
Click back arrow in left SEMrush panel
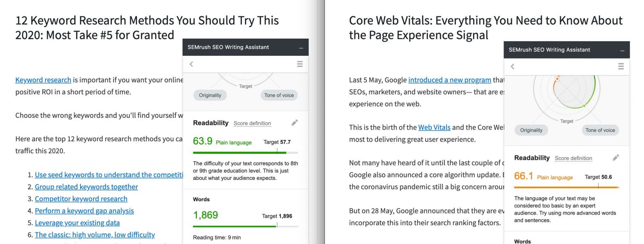(x=191, y=64)
